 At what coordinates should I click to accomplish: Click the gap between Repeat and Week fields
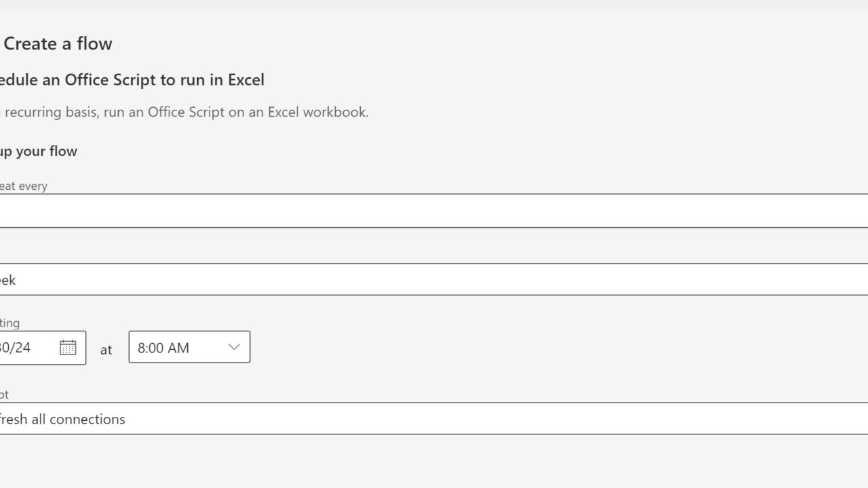coord(434,245)
